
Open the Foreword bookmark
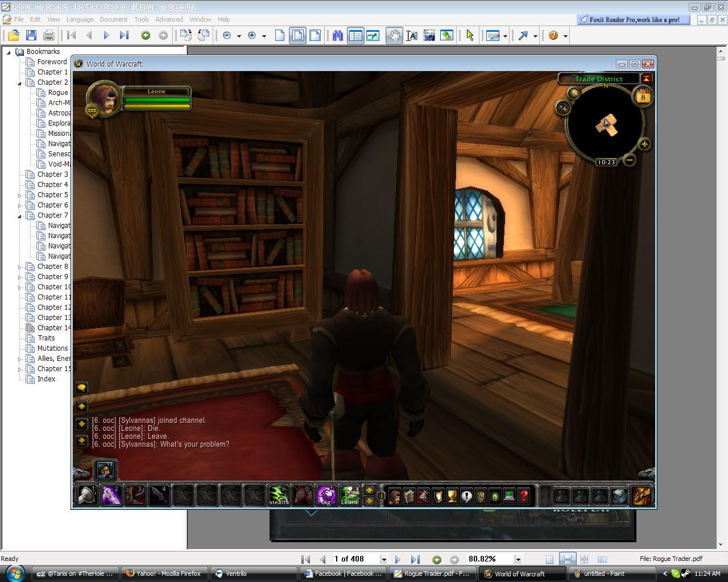52,62
